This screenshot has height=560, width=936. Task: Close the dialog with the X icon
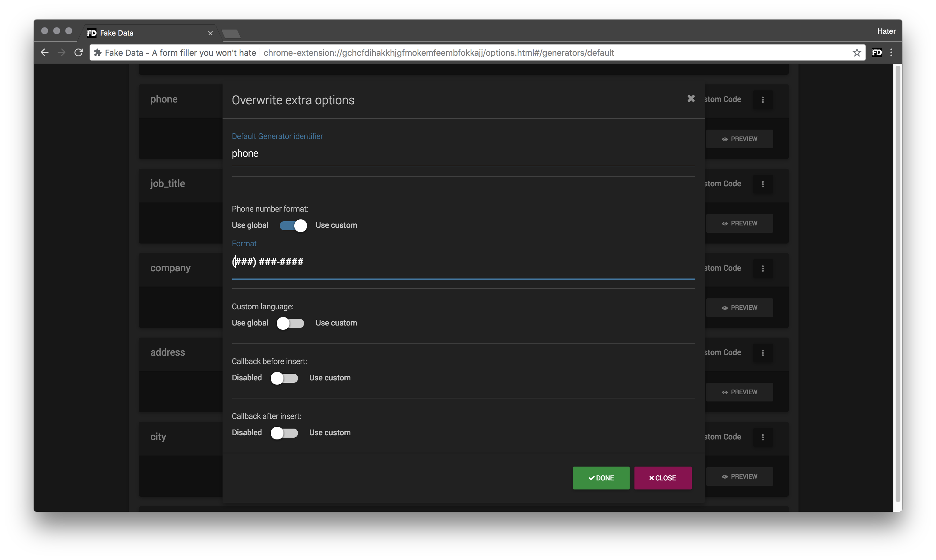[691, 99]
